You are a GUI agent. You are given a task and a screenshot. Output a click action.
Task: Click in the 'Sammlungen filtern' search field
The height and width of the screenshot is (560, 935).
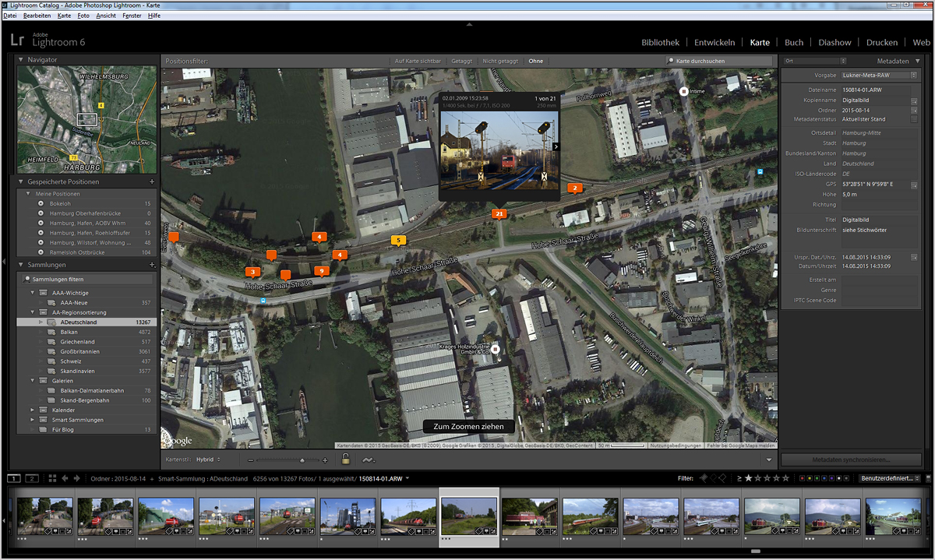tap(88, 279)
